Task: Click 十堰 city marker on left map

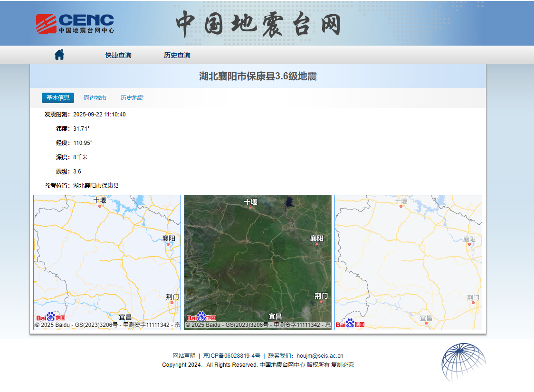Action: 100,206
